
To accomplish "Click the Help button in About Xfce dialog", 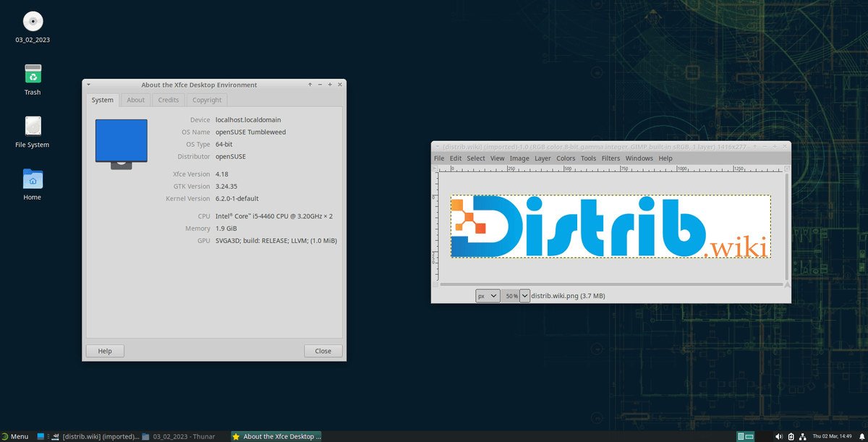I will (105, 351).
